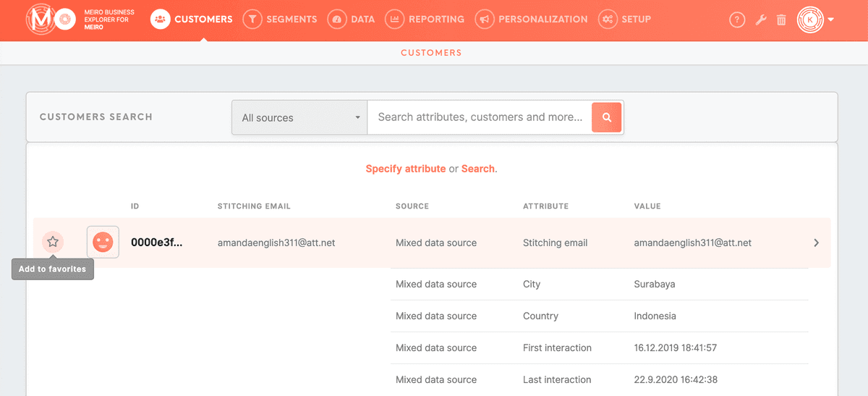Expand customer row with right chevron
The image size is (868, 396).
[816, 243]
